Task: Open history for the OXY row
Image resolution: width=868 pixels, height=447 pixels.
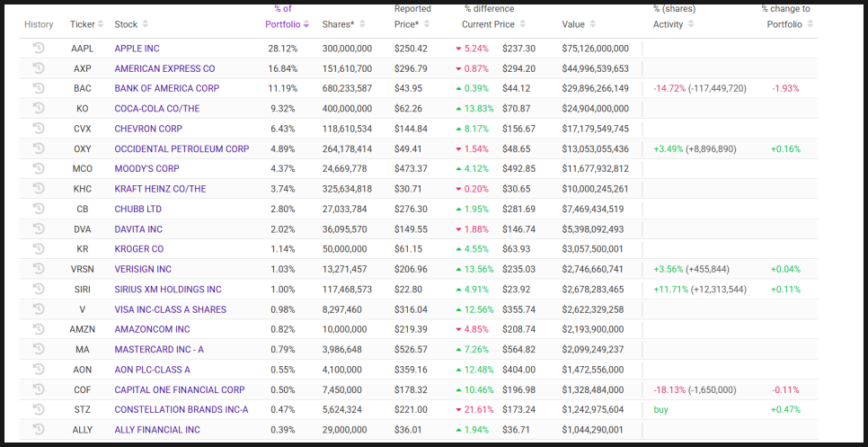Action: 39,148
